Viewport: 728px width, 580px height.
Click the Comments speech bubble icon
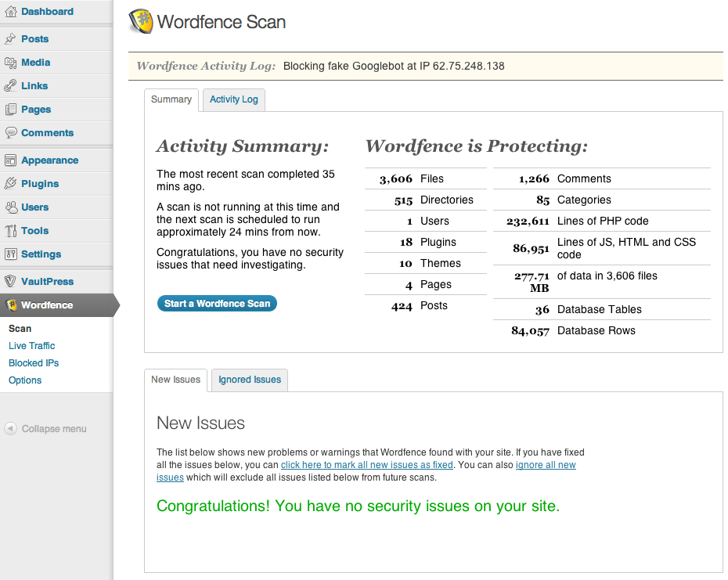(x=10, y=133)
